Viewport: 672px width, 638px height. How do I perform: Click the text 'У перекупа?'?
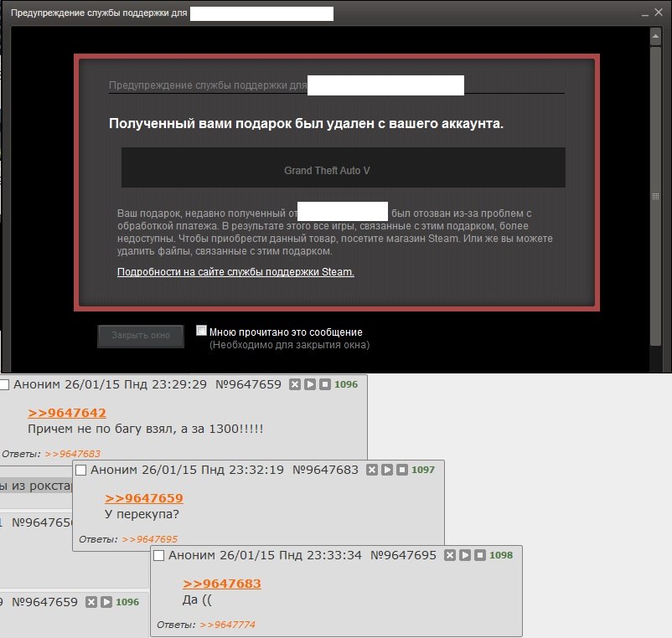click(x=142, y=514)
